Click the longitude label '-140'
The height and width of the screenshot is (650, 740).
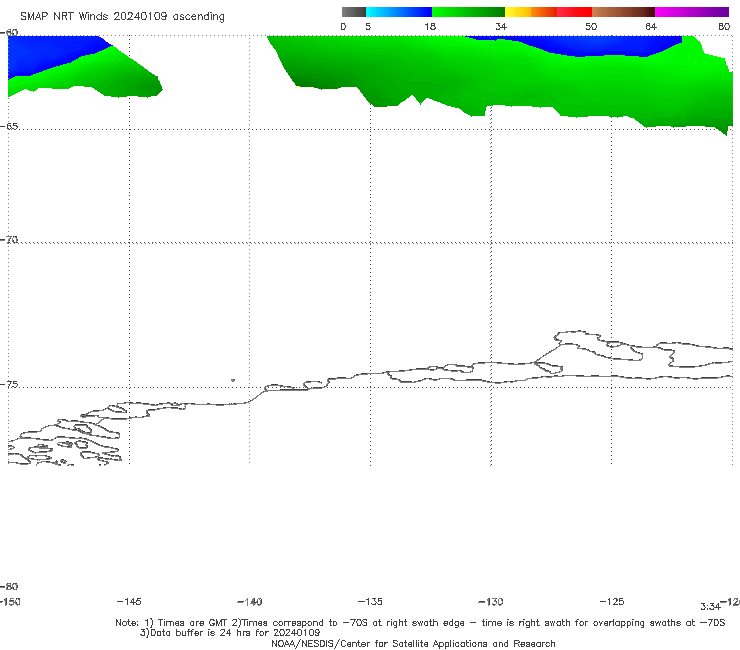[250, 601]
